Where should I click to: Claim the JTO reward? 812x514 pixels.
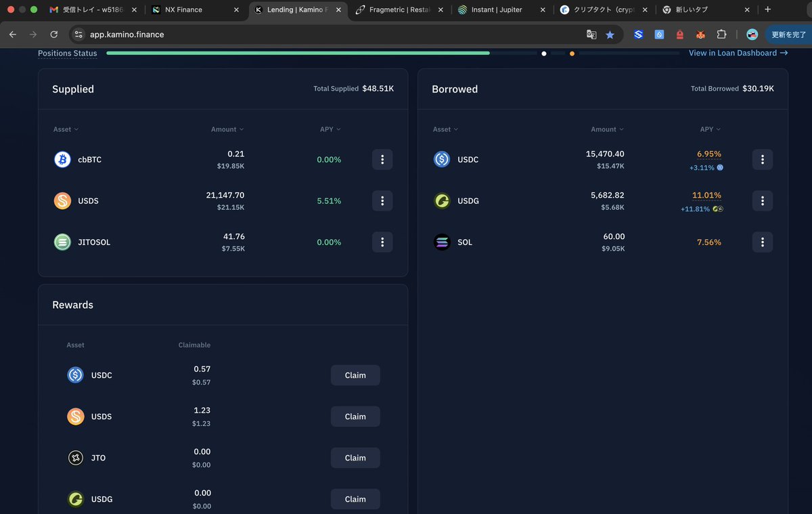(355, 458)
